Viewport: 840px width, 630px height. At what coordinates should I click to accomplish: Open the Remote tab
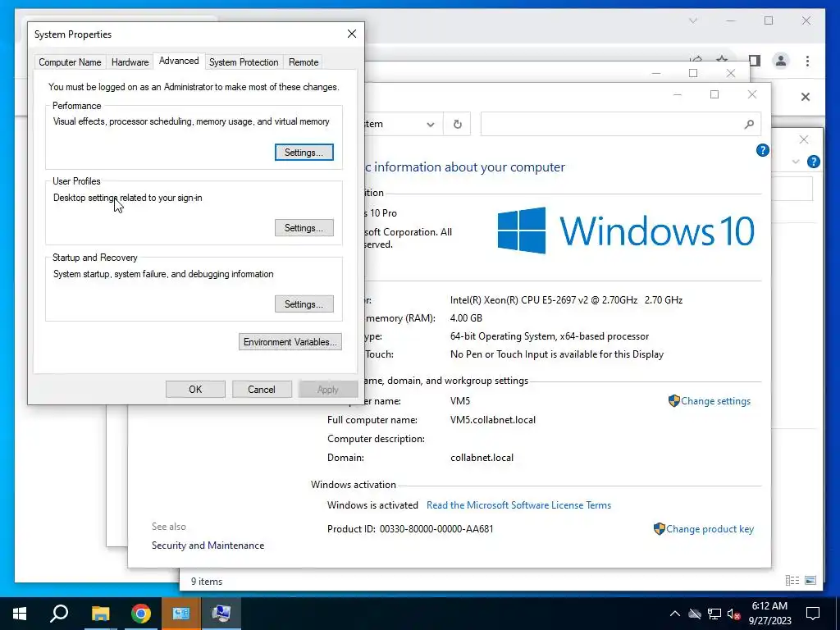click(304, 62)
